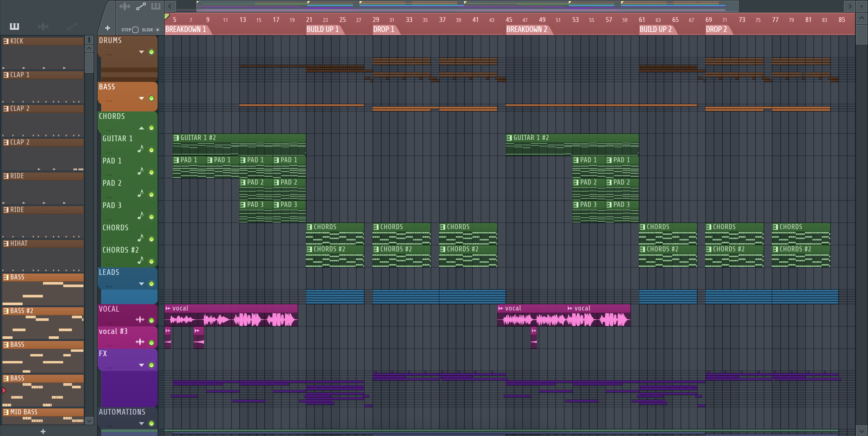Viewport: 868px width, 436px height.
Task: Mute the BASS track group
Action: 152,98
